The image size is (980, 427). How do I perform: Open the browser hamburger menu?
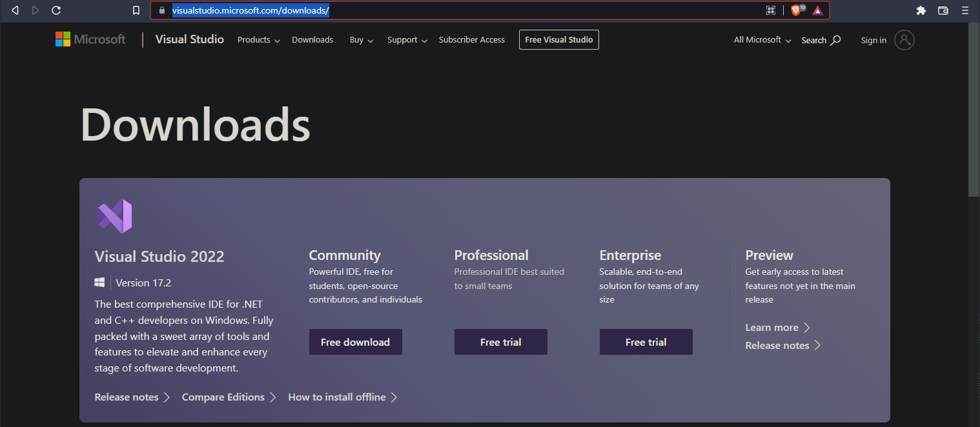point(965,10)
